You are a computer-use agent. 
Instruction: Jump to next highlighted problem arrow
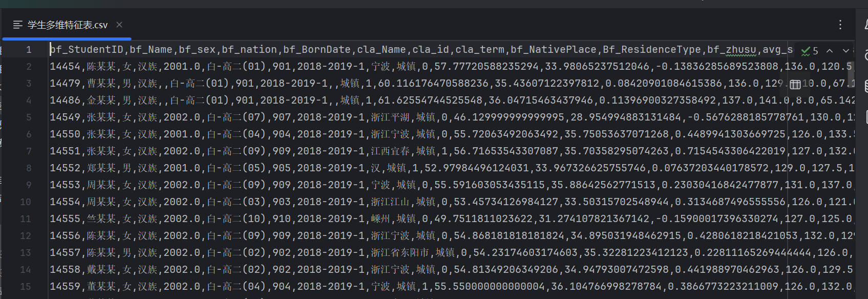845,50
